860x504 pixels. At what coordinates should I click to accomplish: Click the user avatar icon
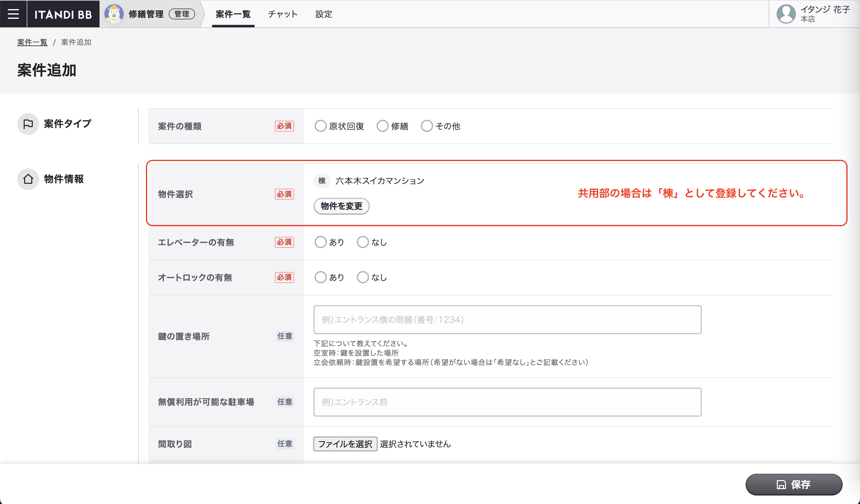tap(786, 14)
